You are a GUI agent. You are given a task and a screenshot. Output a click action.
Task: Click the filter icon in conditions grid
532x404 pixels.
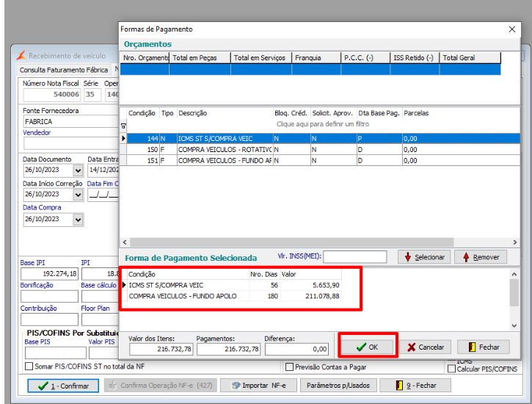point(123,126)
